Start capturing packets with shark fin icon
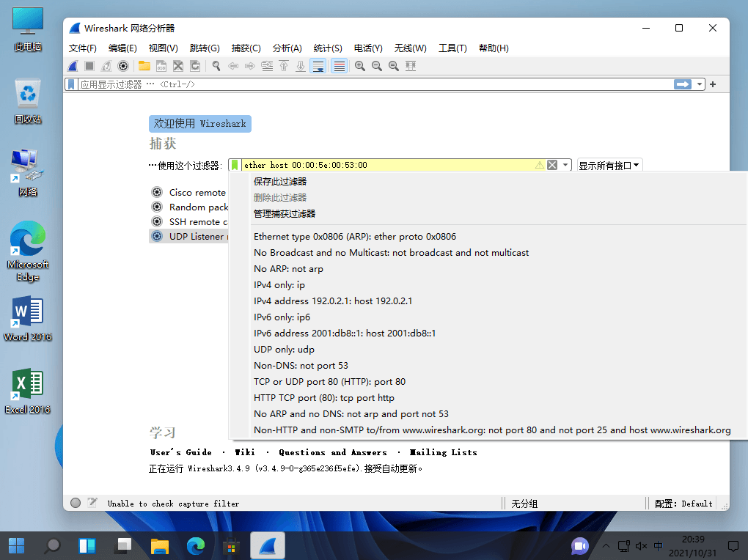 click(x=73, y=66)
